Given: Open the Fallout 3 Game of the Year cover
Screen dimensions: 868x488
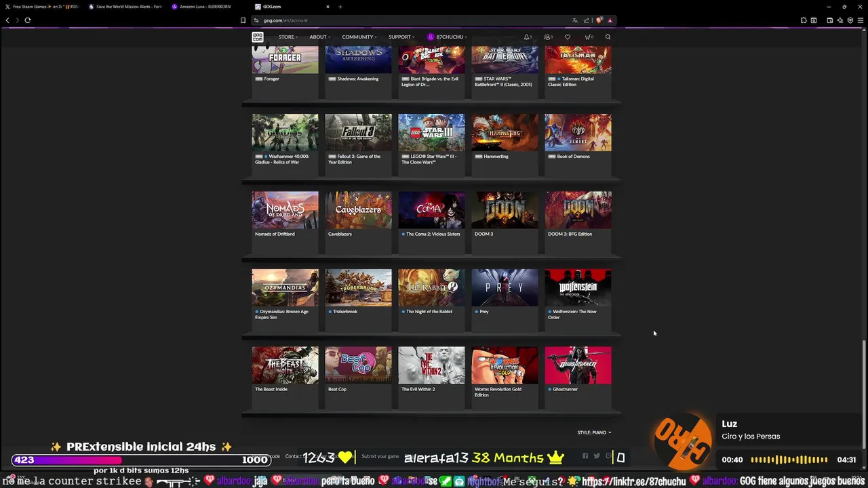Looking at the screenshot, I should coord(358,132).
